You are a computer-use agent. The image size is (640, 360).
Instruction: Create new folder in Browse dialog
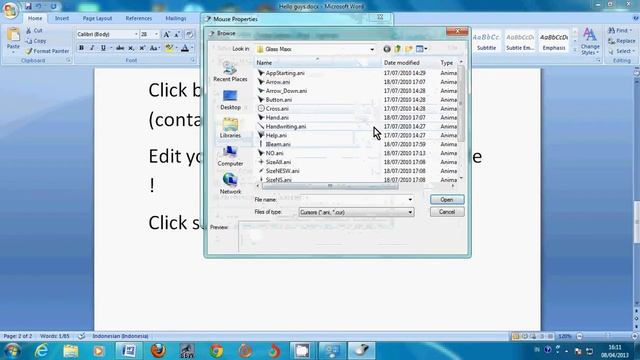409,49
